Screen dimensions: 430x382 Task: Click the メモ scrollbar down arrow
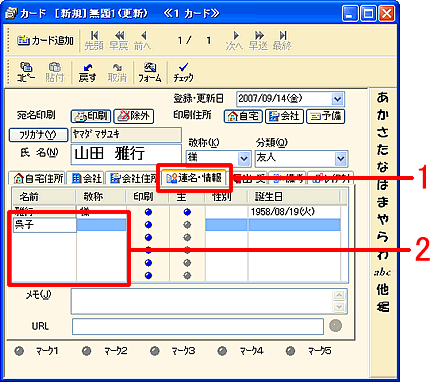pos(339,307)
